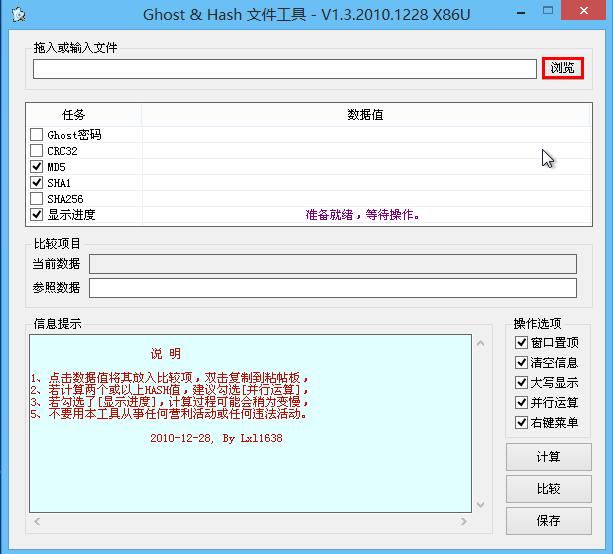The width and height of the screenshot is (613, 554).
Task: Click info line 1 about 比较项
Action: pyautogui.click(x=170, y=378)
